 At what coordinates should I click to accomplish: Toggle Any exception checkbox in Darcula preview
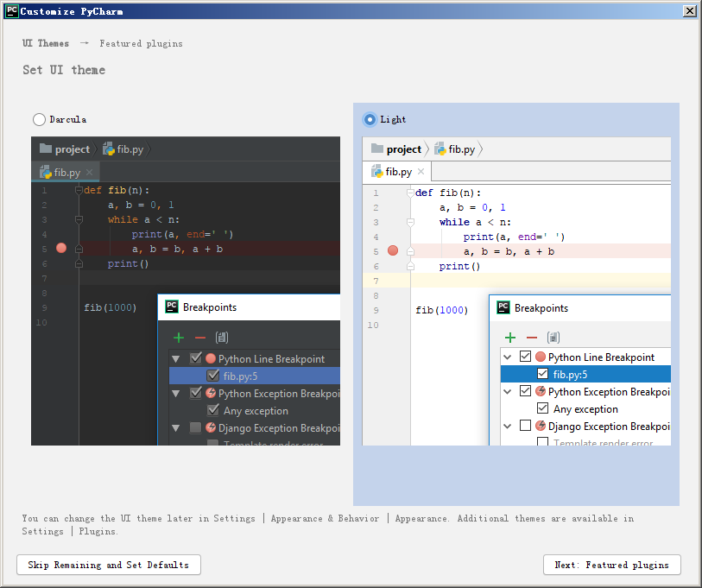pos(213,410)
